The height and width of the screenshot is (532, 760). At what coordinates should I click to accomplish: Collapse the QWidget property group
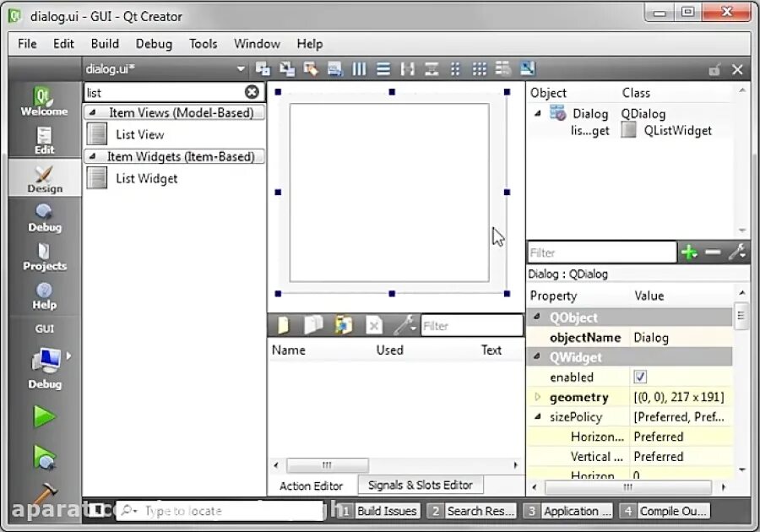point(537,356)
